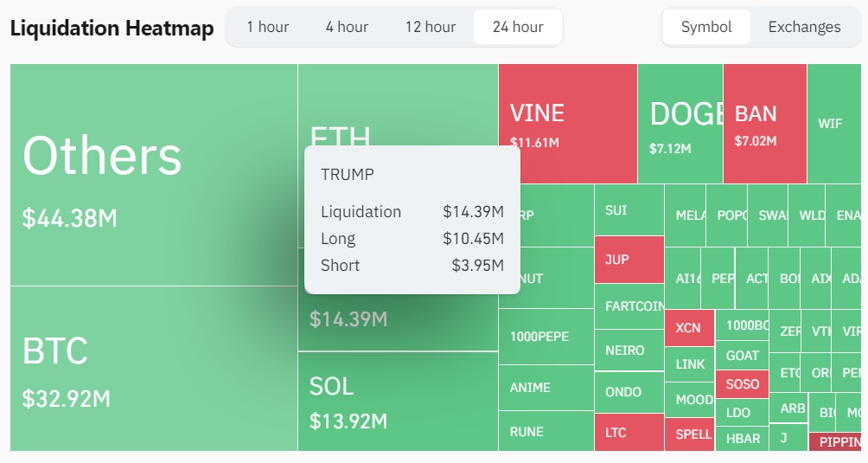
Task: Toggle heatmap view to Exchanges
Action: pyautogui.click(x=804, y=27)
